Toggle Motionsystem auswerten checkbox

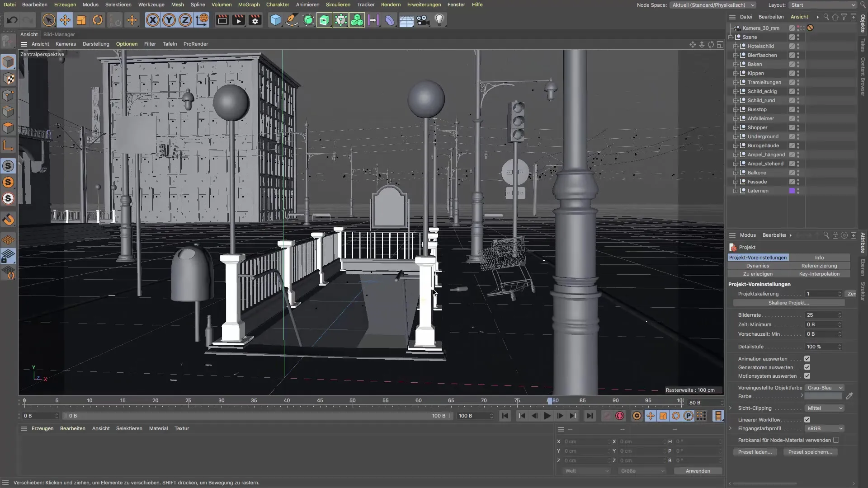807,376
